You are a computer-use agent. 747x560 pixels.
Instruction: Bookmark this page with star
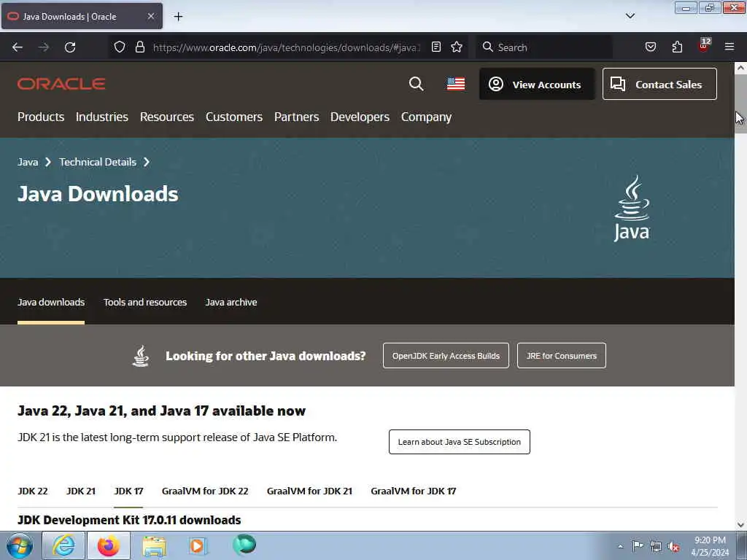tap(457, 47)
